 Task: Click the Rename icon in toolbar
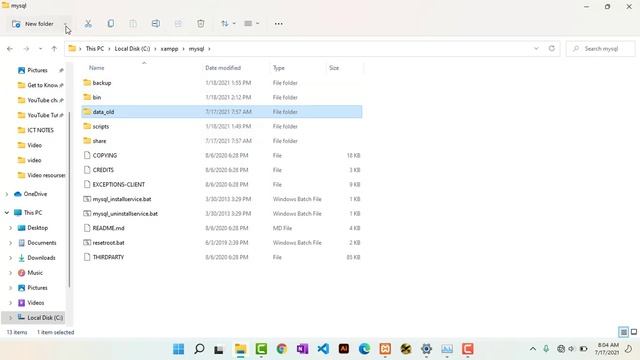point(156,24)
